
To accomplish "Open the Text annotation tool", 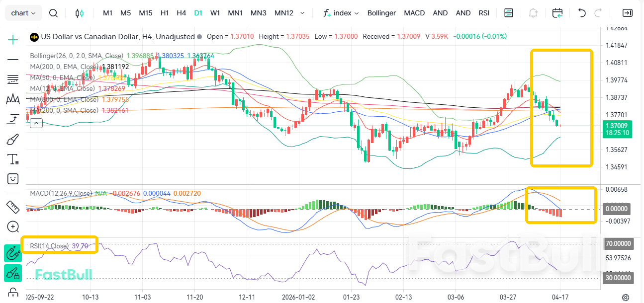I will [12, 158].
